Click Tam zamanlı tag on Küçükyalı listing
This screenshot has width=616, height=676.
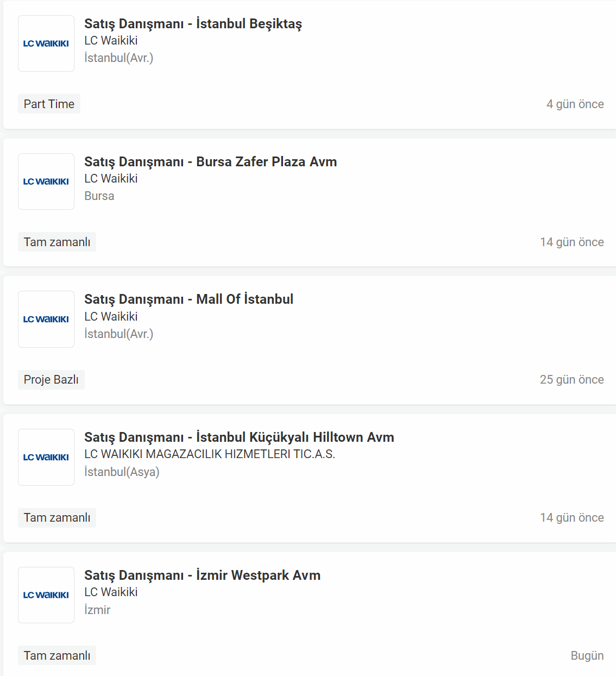point(57,517)
